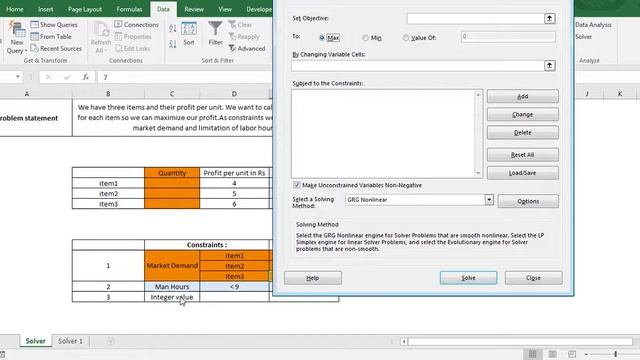Viewport: 640px width, 360px height.
Task: Switch to Page Break Preview icon
Action: (x=572, y=354)
